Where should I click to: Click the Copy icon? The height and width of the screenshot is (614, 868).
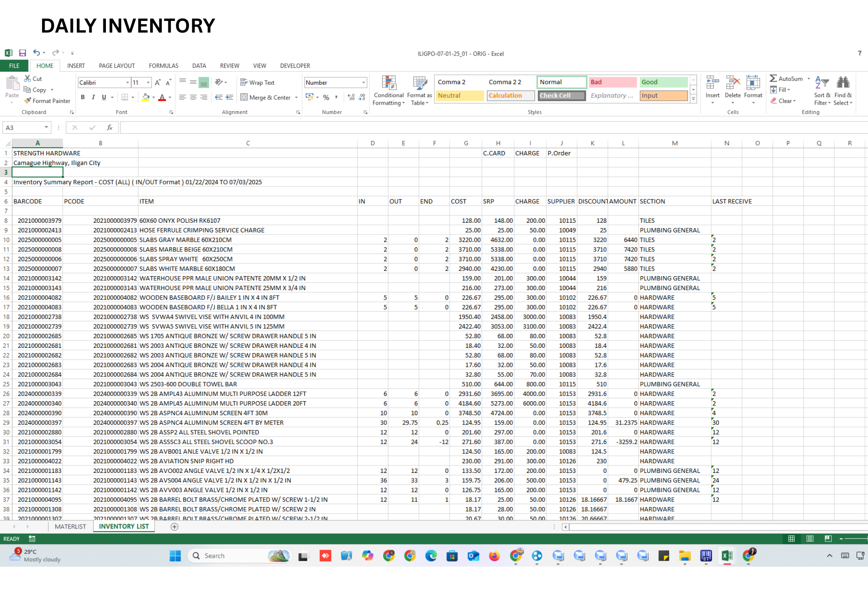(27, 89)
